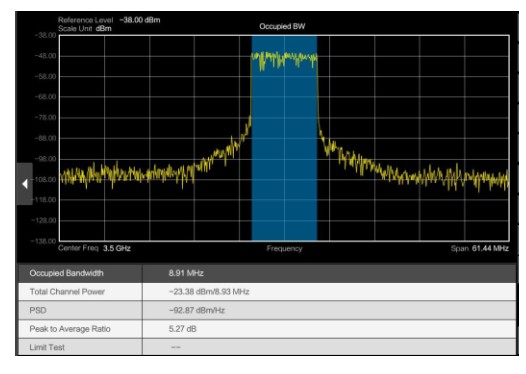
Task: Click the Center Freq 3.5 GHz value
Action: [x=117, y=248]
